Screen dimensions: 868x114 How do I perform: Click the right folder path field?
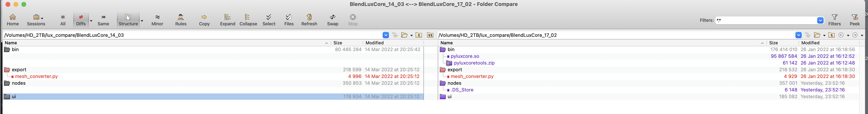point(613,35)
